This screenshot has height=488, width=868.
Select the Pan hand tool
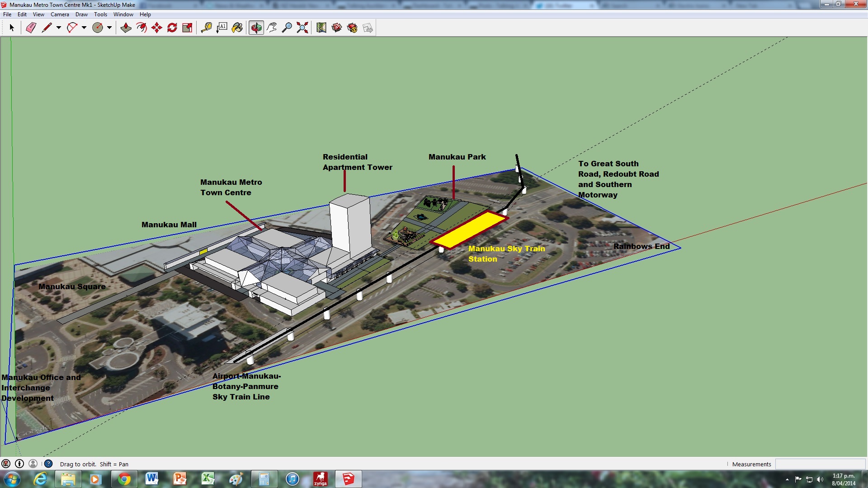[272, 28]
